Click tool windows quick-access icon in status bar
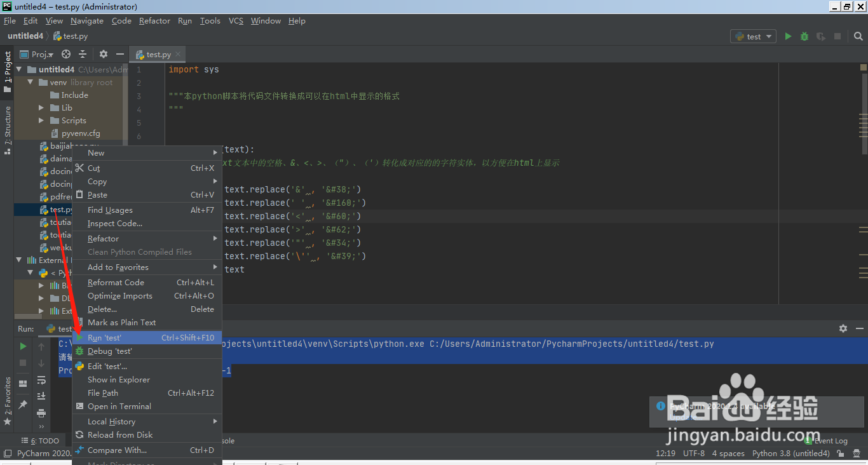 (x=7, y=454)
